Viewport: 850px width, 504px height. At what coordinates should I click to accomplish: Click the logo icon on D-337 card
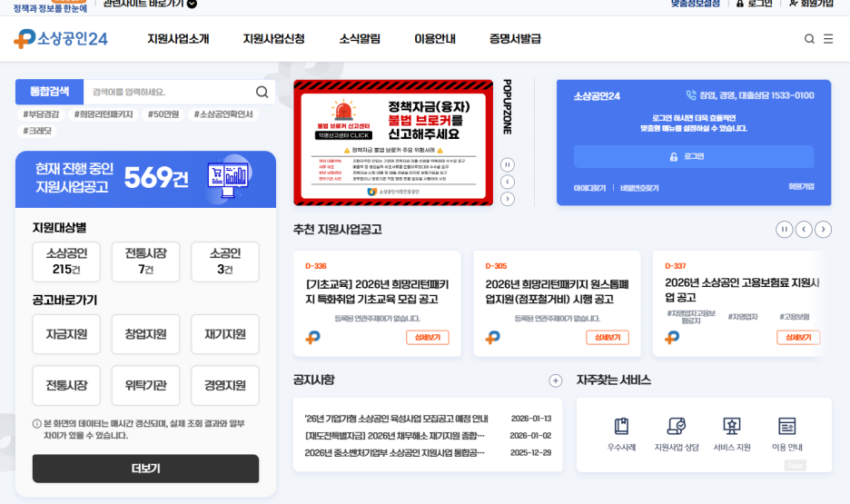(x=672, y=338)
